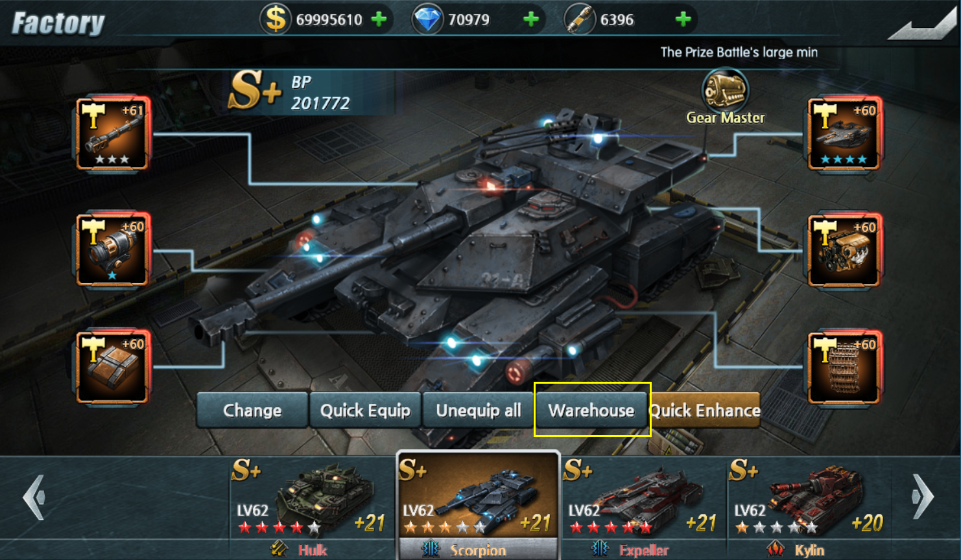This screenshot has height=560, width=961.
Task: Click the Quick Enhance button
Action: coord(705,410)
